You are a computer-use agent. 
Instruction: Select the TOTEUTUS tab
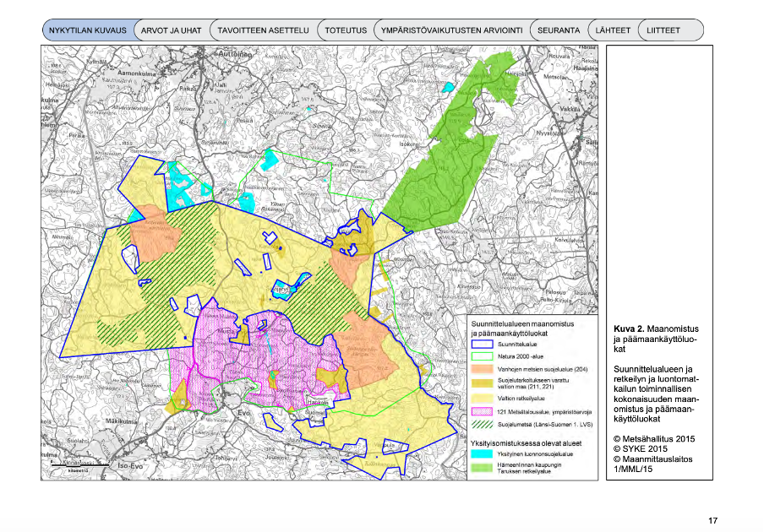point(347,30)
